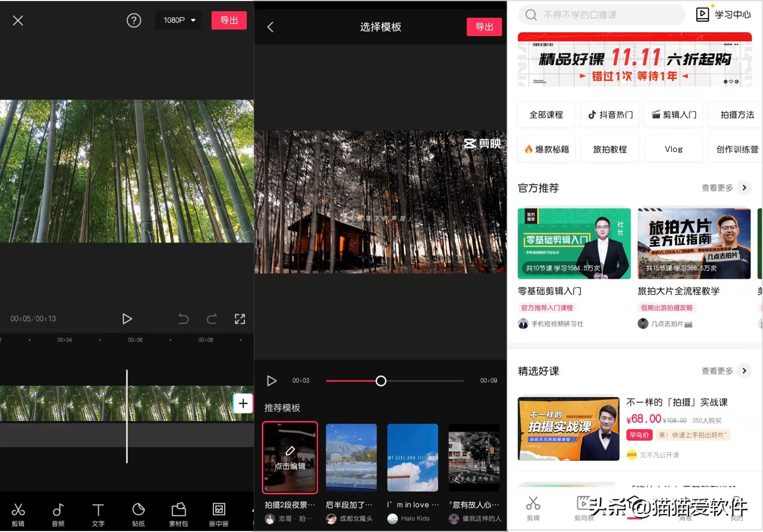Open the 素材包 material pack tool

point(178,512)
